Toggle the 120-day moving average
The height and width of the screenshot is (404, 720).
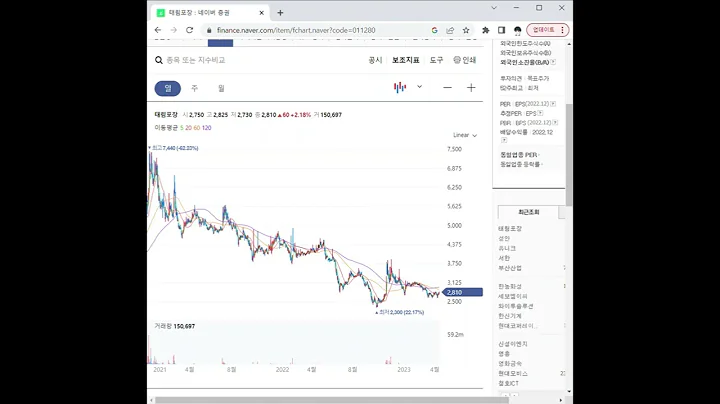[207, 128]
